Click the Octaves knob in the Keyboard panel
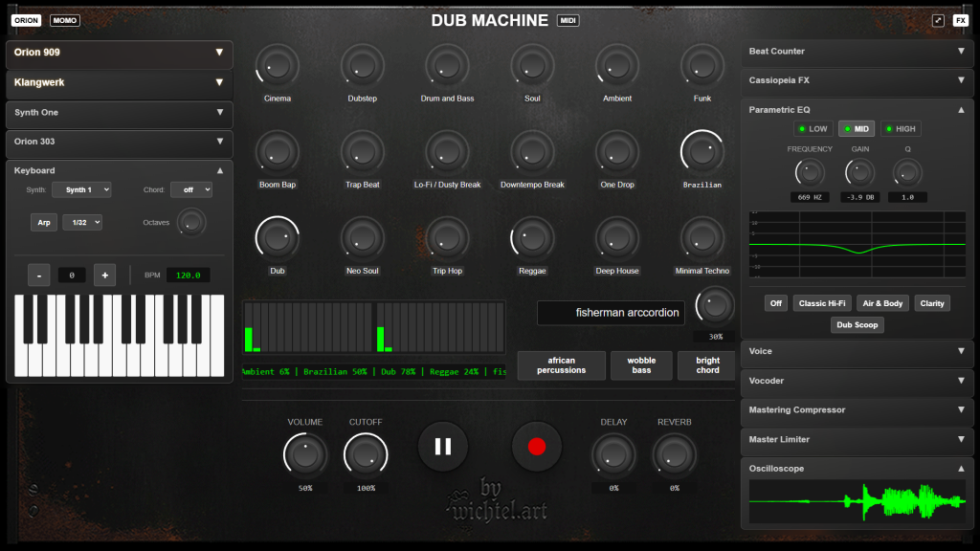Screen dimensions: 980x551 coord(191,222)
